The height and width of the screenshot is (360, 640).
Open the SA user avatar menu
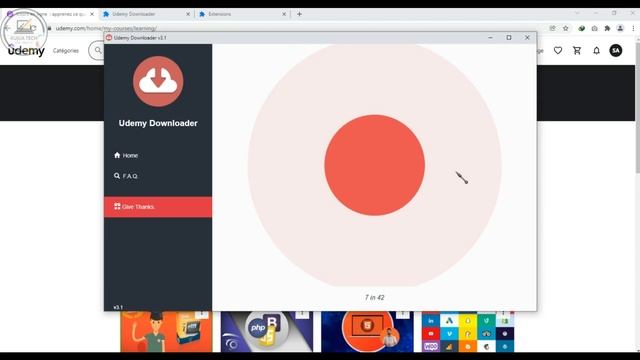pyautogui.click(x=616, y=50)
